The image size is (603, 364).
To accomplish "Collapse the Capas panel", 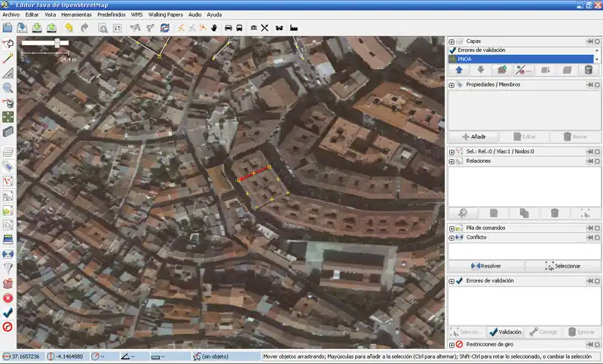I will pyautogui.click(x=451, y=41).
